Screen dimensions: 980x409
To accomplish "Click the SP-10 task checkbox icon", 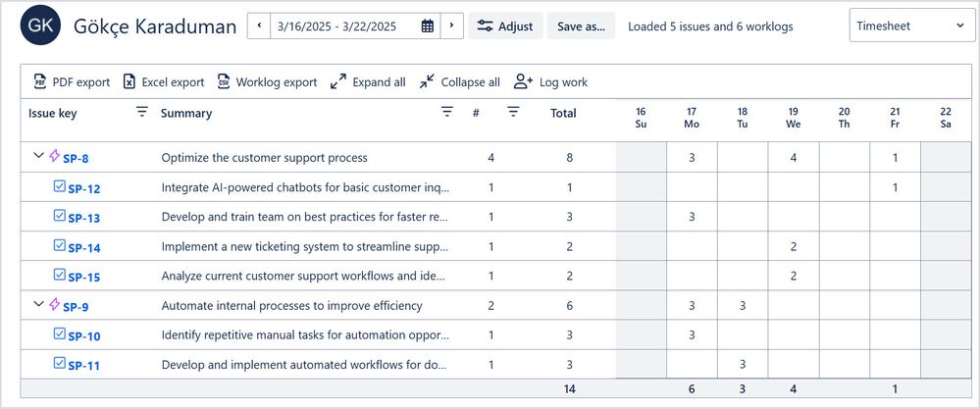I will pos(59,334).
